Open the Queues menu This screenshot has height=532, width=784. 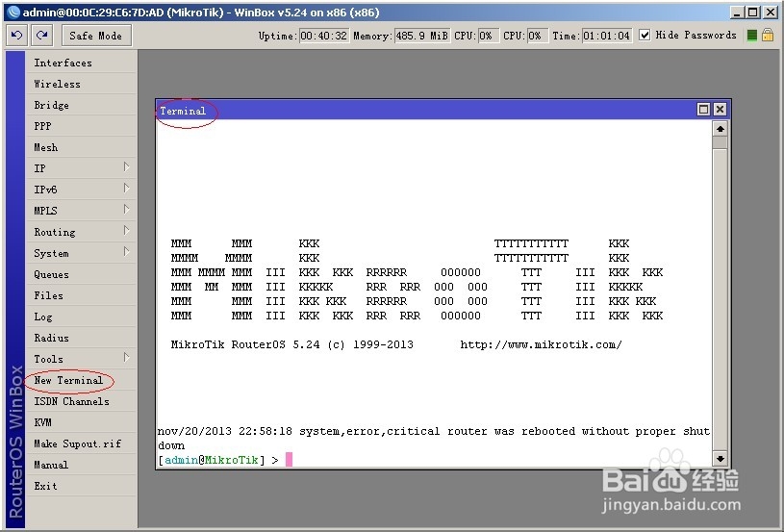[81, 274]
